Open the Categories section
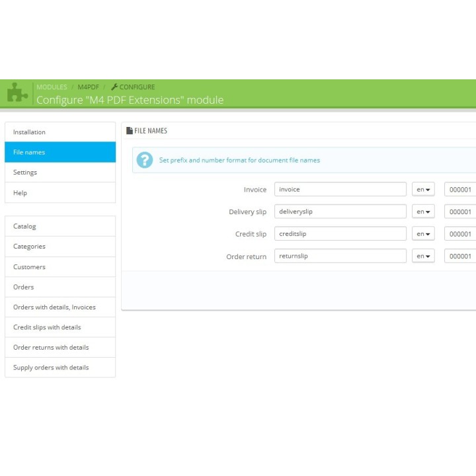Viewport: 476px width, 476px height. pyautogui.click(x=60, y=247)
